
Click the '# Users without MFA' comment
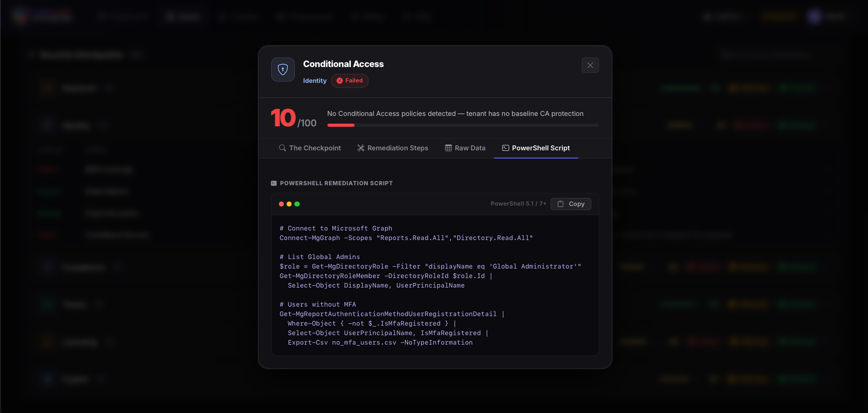click(318, 305)
